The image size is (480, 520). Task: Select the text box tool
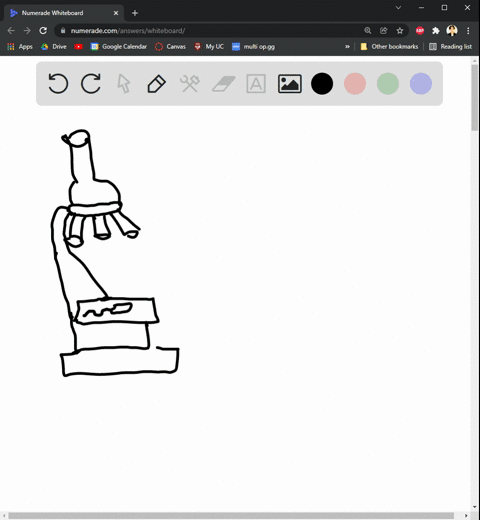tap(256, 84)
